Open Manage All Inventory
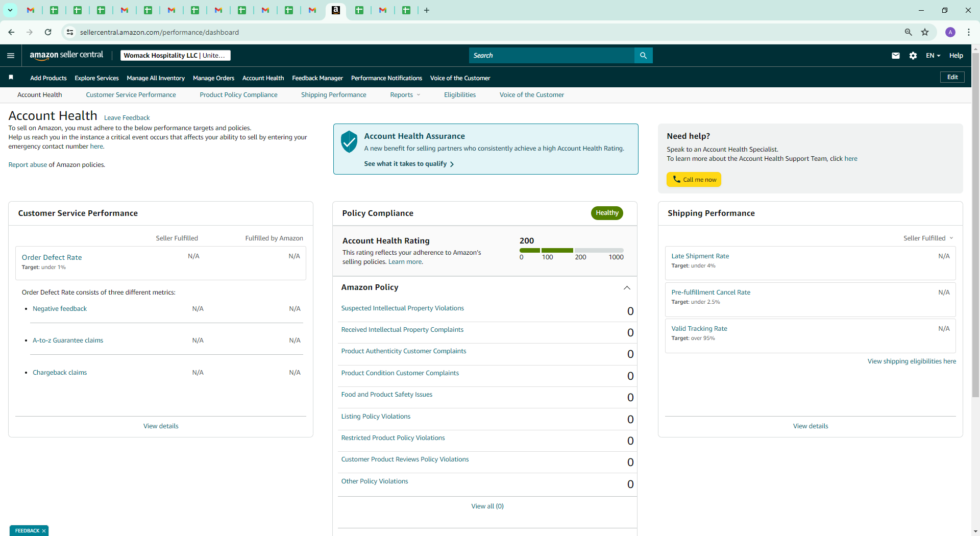The height and width of the screenshot is (536, 980). point(156,78)
